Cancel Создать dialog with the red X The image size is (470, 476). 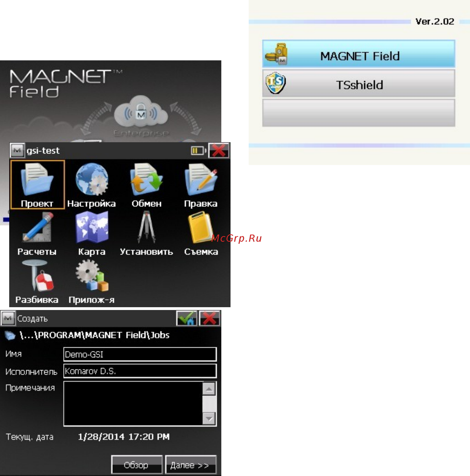coord(209,318)
